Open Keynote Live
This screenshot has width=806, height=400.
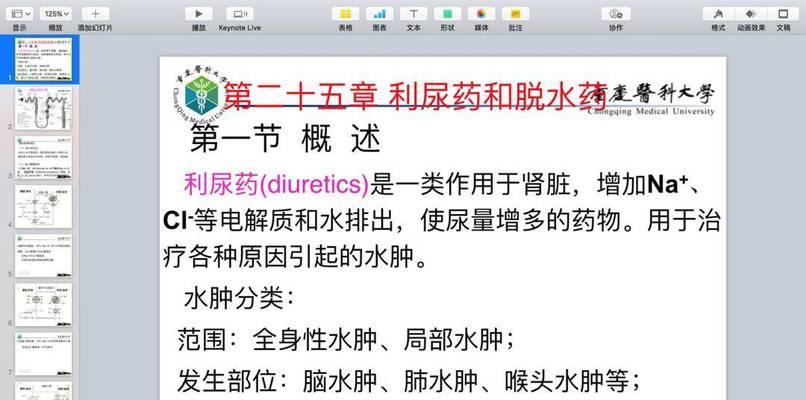[x=240, y=14]
